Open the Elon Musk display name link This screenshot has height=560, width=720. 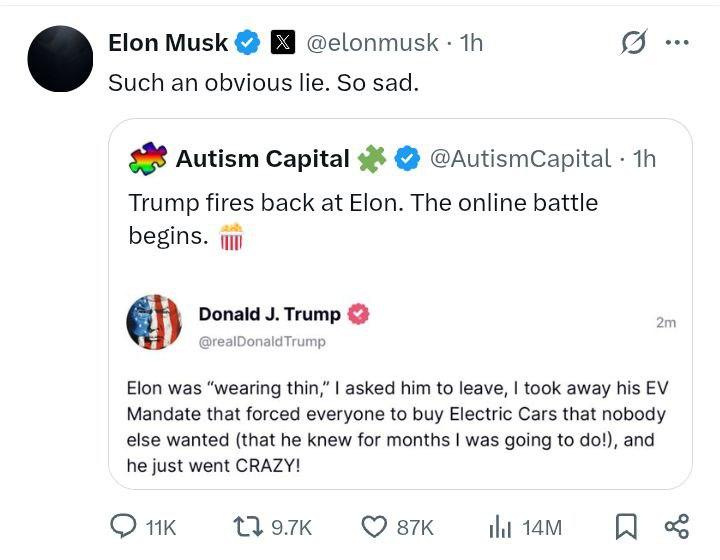click(168, 43)
